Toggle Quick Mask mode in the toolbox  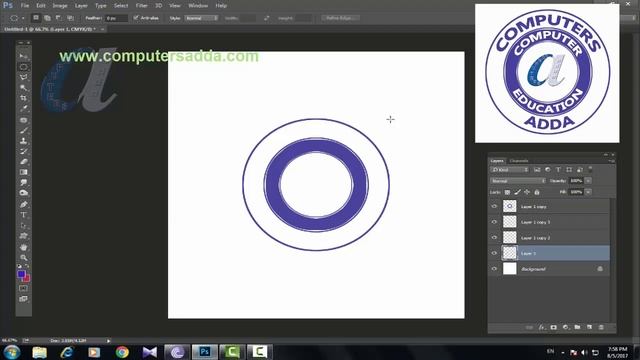click(x=23, y=288)
